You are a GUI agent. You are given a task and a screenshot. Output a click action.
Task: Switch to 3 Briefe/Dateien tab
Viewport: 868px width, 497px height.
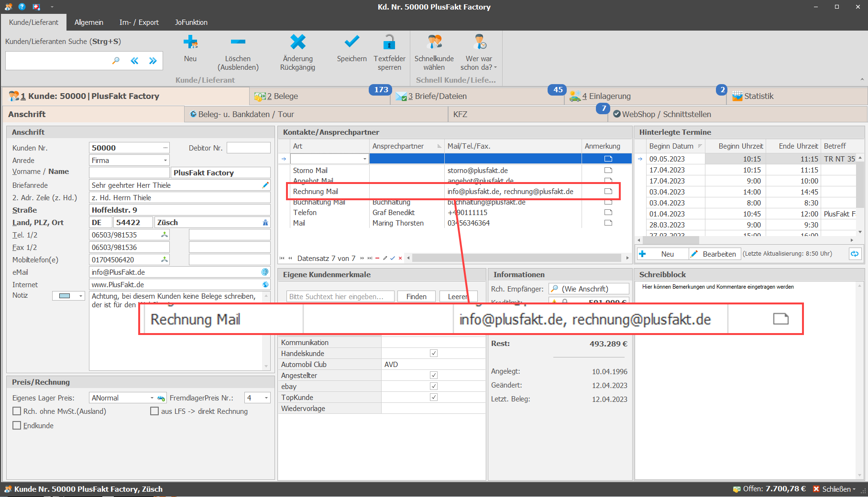tap(477, 96)
